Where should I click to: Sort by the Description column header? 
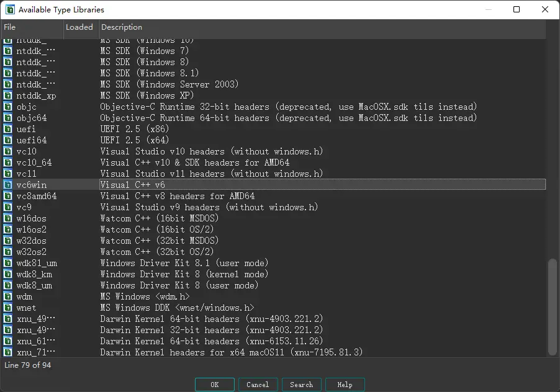click(x=322, y=27)
